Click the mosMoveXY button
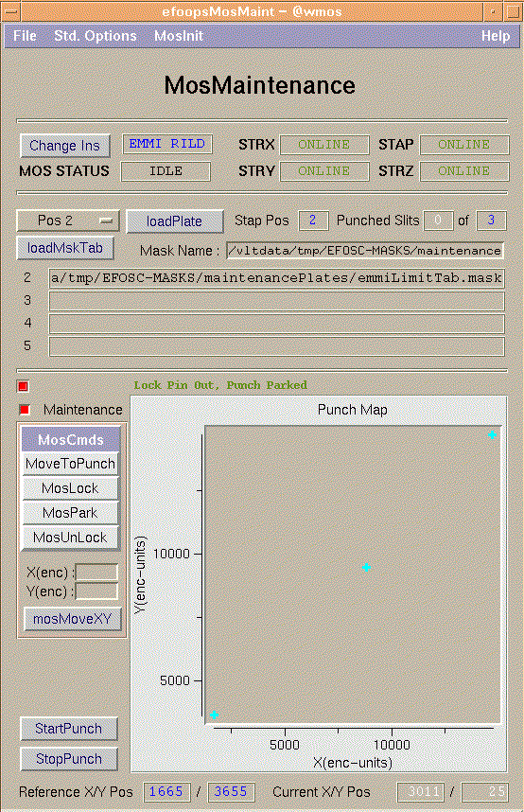Screen dimensions: 524x812 point(73,619)
